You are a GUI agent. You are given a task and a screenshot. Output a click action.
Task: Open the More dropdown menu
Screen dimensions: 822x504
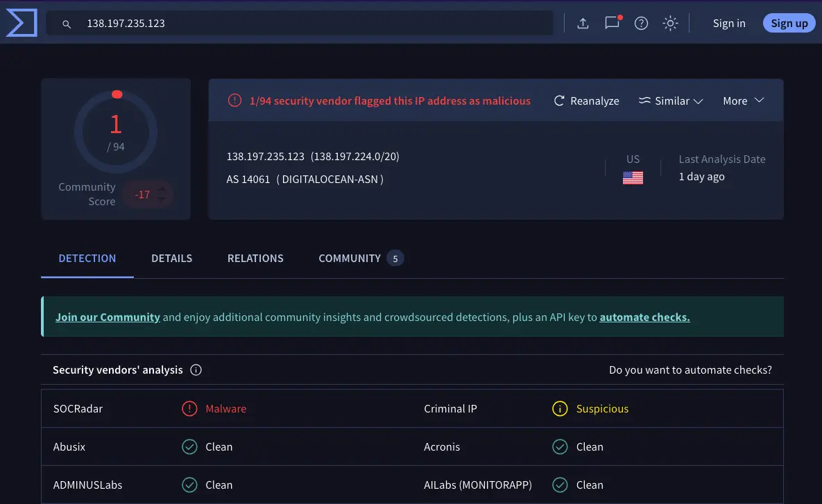tap(743, 101)
